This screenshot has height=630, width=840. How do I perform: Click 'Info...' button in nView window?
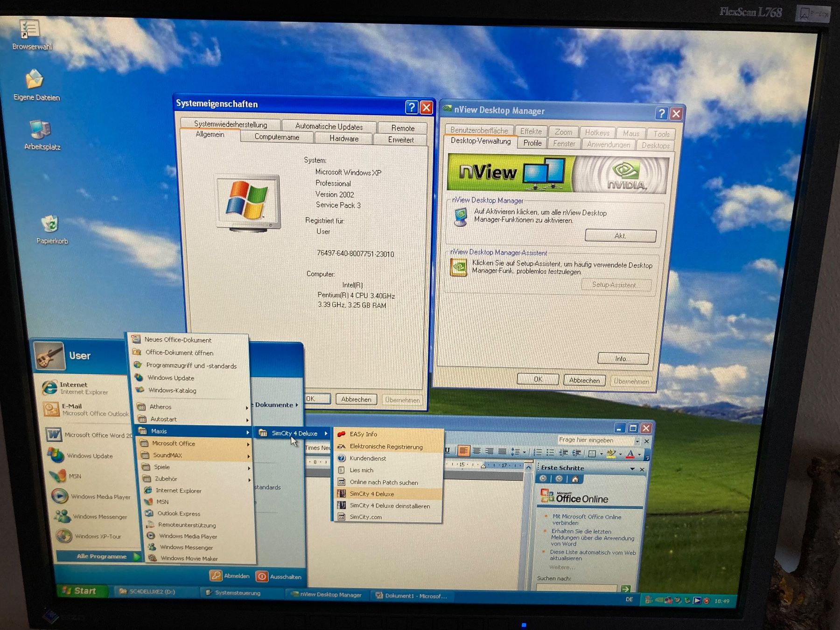[623, 358]
